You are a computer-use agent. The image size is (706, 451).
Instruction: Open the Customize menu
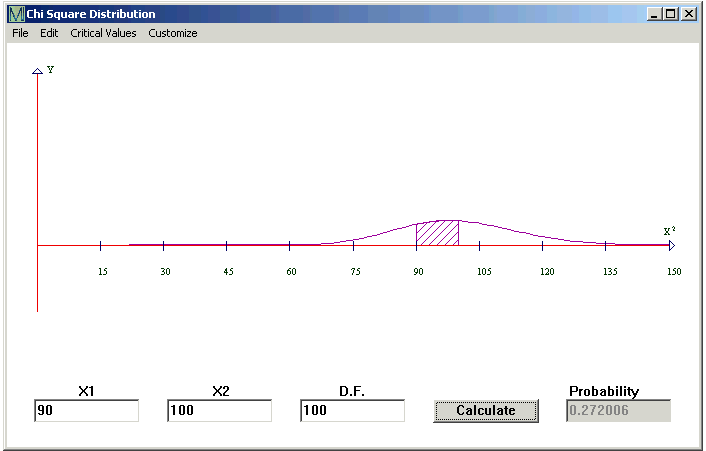[173, 33]
